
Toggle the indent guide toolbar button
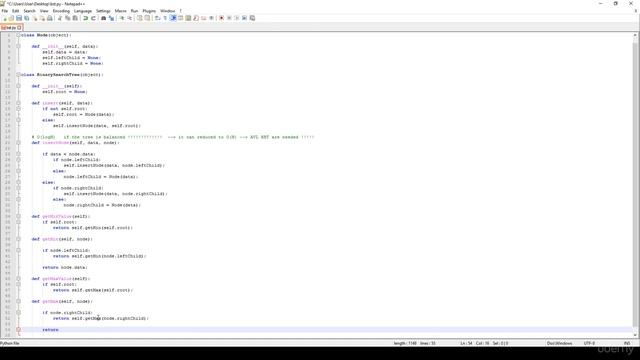pyautogui.click(x=173, y=18)
